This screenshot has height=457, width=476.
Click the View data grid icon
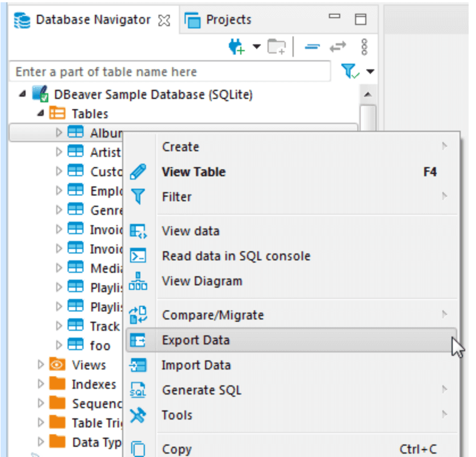click(x=138, y=231)
